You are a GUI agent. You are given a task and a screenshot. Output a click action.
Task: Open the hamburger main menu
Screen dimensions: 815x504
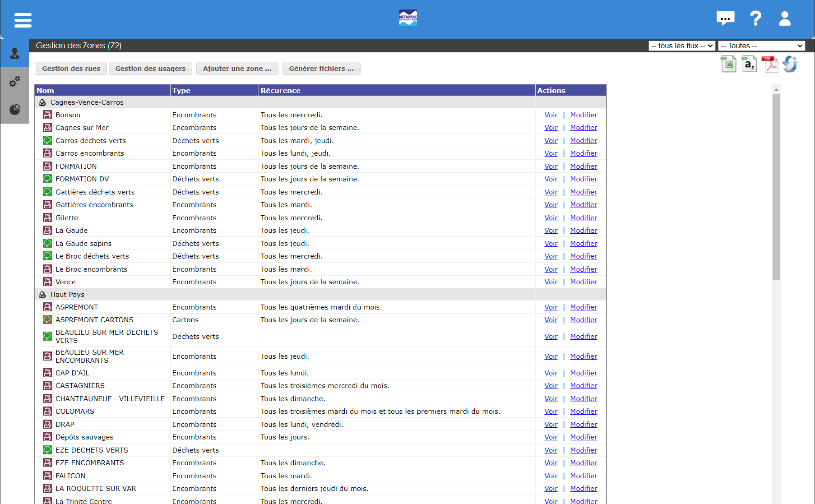(x=23, y=20)
